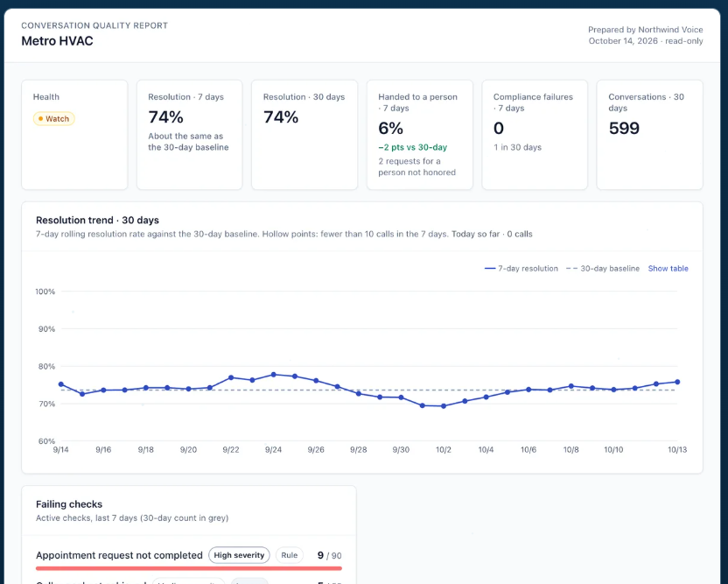
Task: Click the chart data point above 10/8
Action: click(571, 386)
